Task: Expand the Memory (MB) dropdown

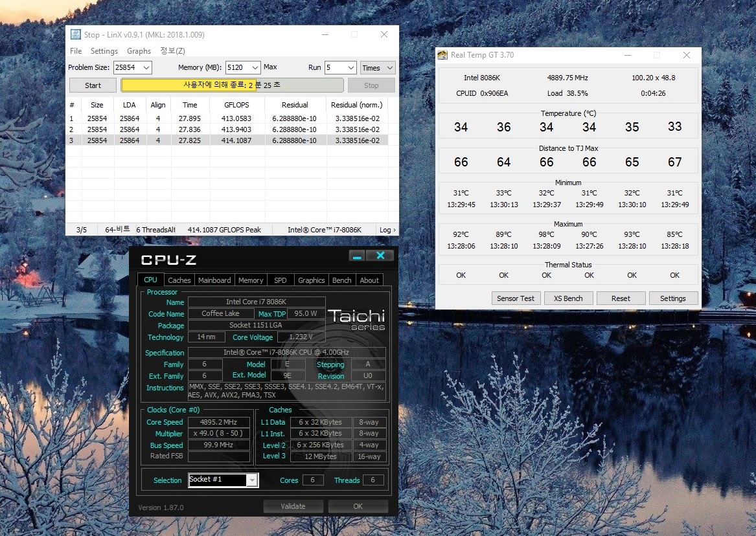Action: click(255, 68)
